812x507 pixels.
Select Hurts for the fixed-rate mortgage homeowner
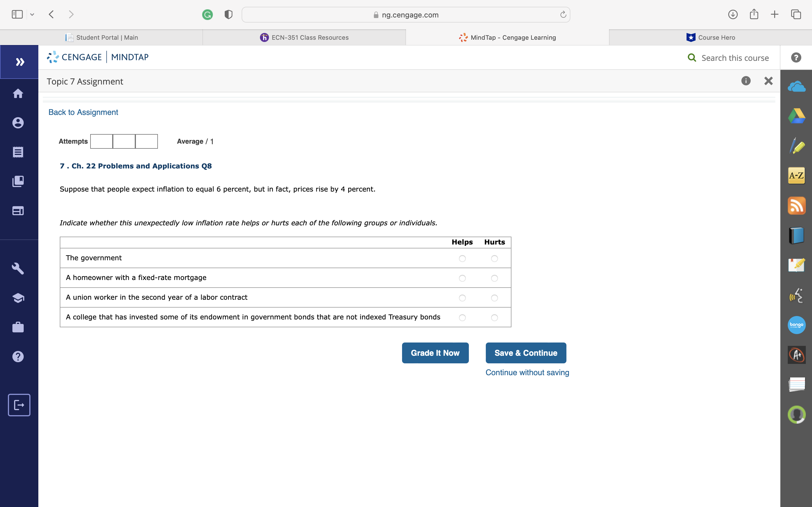494,278
